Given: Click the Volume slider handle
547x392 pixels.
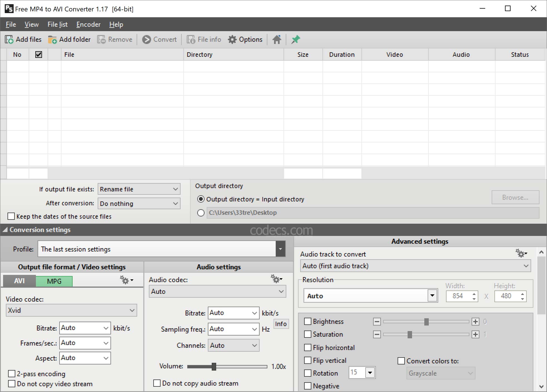Looking at the screenshot, I should tap(214, 366).
